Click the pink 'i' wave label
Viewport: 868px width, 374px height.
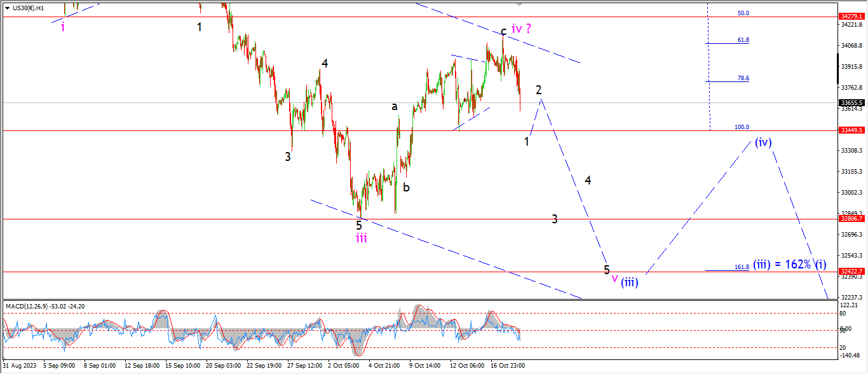[63, 27]
